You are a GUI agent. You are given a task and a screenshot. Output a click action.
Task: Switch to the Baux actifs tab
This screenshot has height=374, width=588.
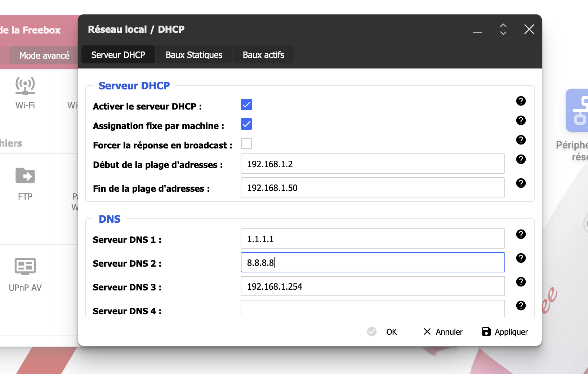pyautogui.click(x=263, y=55)
